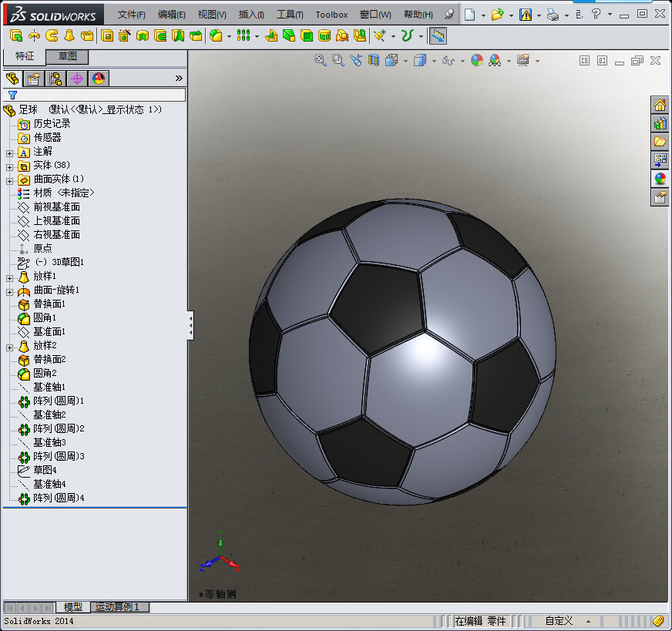Click the Hide/Show Items glasses icon
Image resolution: width=672 pixels, height=631 pixels.
[x=449, y=60]
